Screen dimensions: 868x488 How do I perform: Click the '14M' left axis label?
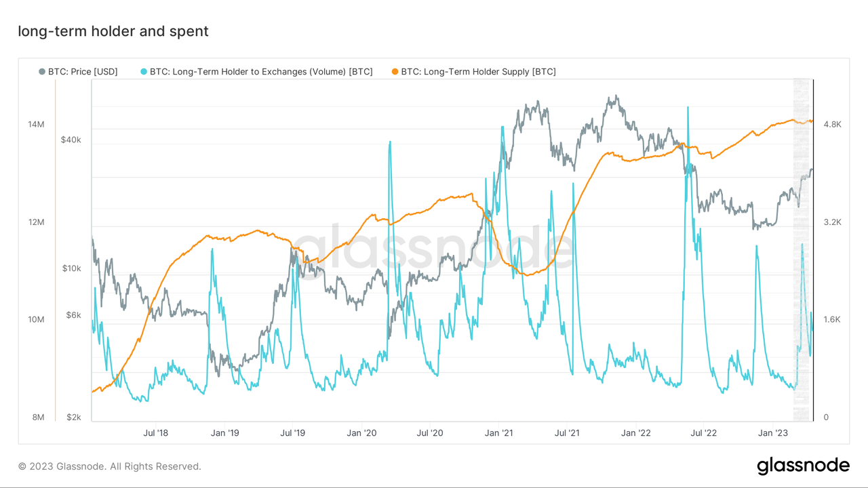(x=36, y=125)
